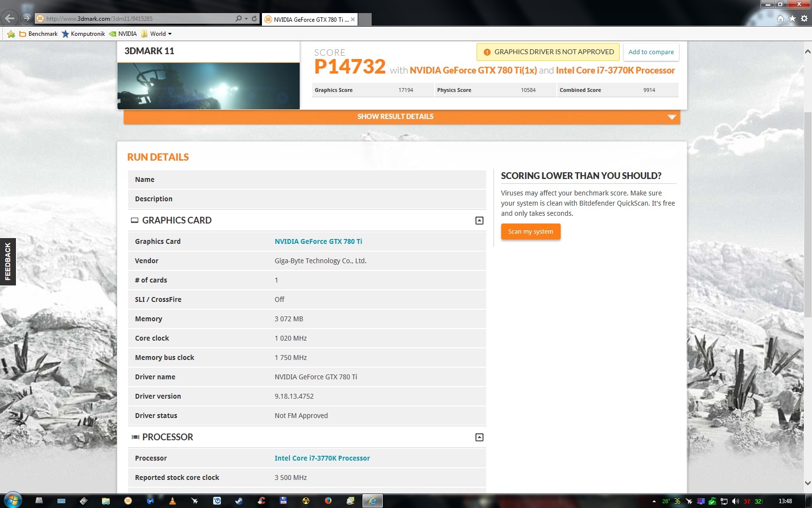Click the browser Home icon
The width and height of the screenshot is (812, 508).
tap(780, 19)
